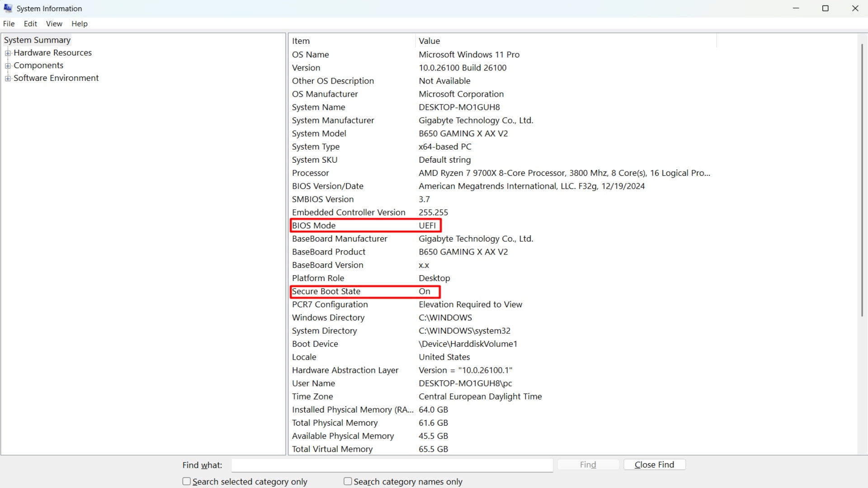Open the Help menu
This screenshot has height=488, width=868.
tap(79, 24)
